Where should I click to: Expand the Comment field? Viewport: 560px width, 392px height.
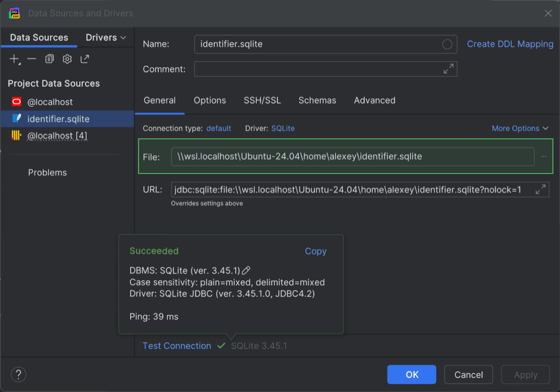pos(448,69)
